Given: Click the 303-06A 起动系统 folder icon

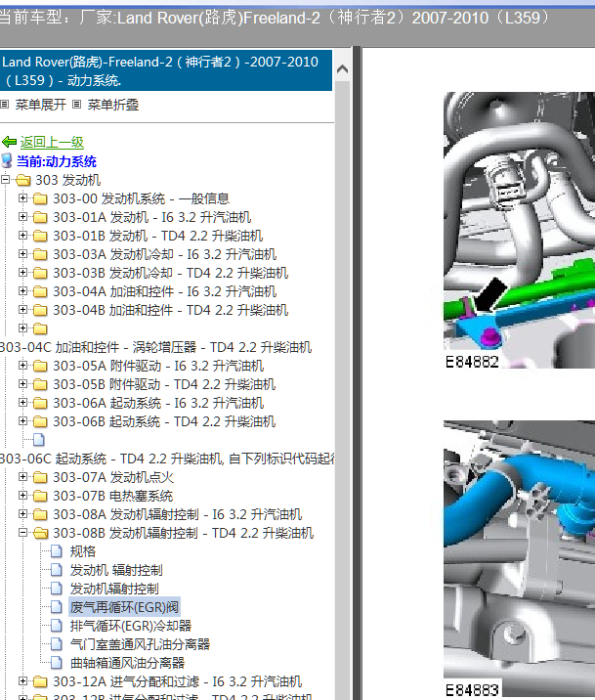Looking at the screenshot, I should [x=40, y=403].
